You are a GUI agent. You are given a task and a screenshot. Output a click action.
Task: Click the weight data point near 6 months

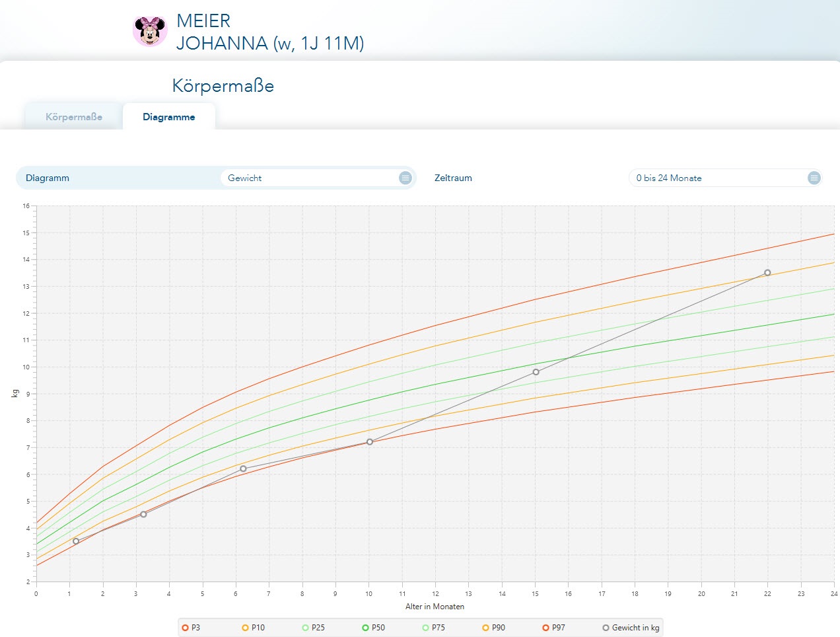(243, 468)
